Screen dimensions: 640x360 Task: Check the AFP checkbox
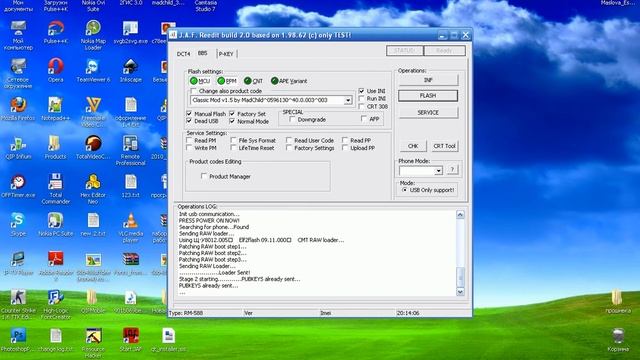[x=364, y=119]
